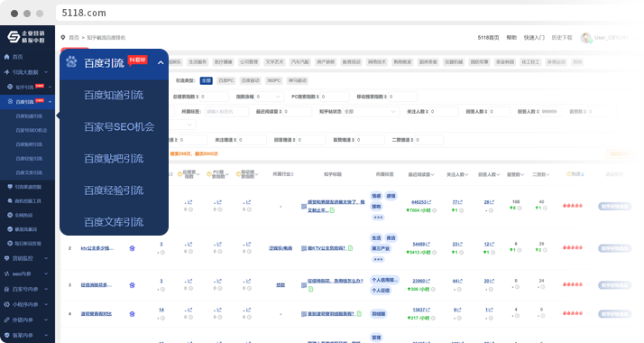Open the 指数涨幅 dropdown
644x343 pixels.
pyautogui.click(x=270, y=97)
